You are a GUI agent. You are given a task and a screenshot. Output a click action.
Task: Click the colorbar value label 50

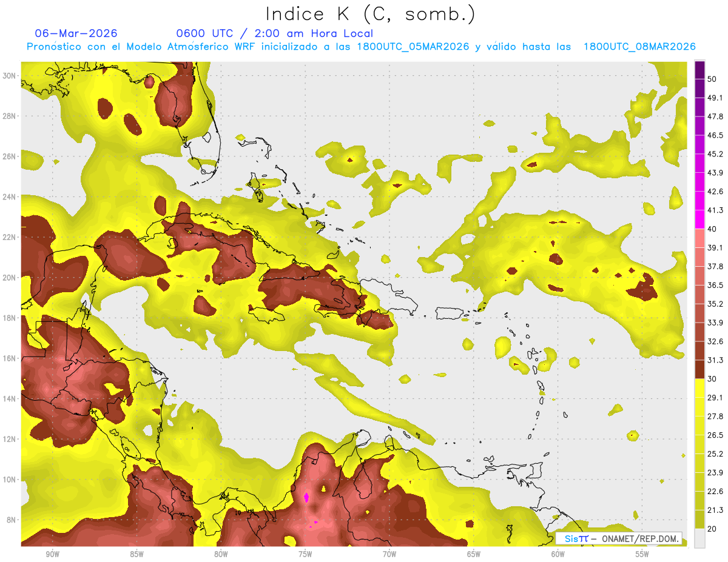click(712, 79)
